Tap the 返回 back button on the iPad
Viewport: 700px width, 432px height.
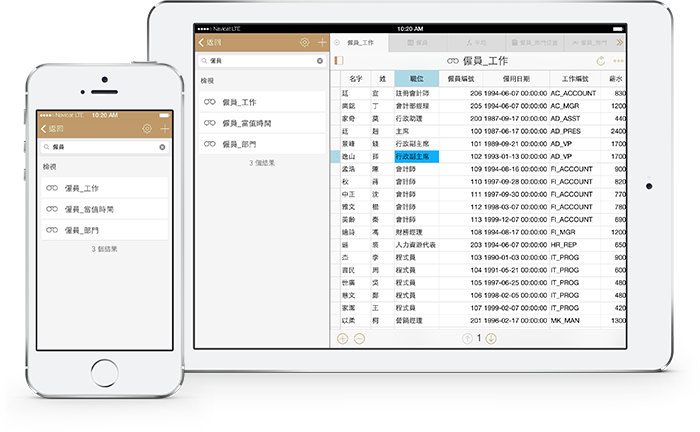[x=210, y=42]
